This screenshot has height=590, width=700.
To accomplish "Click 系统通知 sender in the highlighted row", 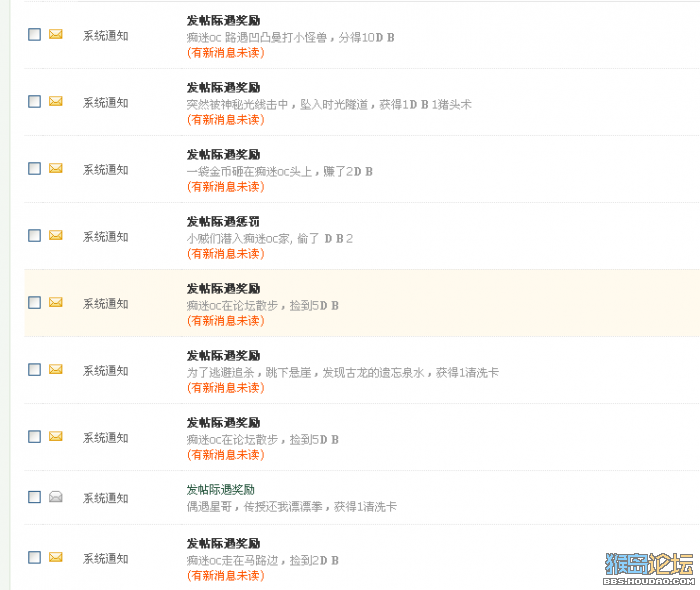I will (105, 303).
